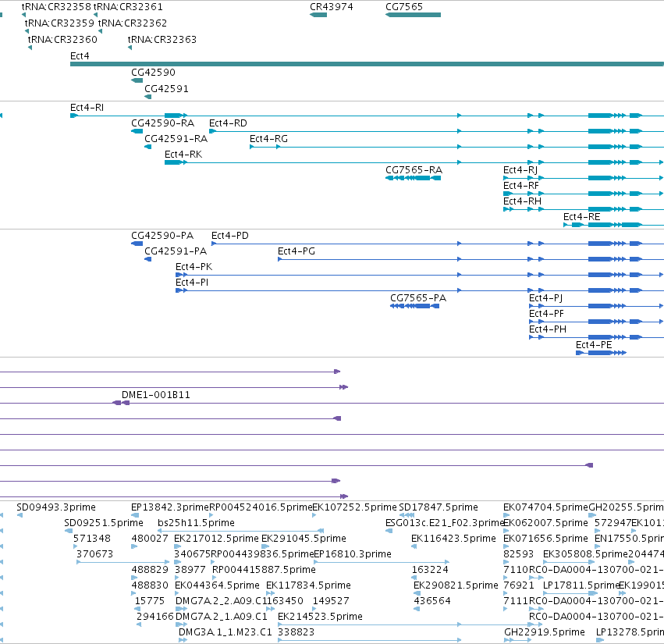
Task: Click the tRNA:CR32362 label
Action: [133, 23]
